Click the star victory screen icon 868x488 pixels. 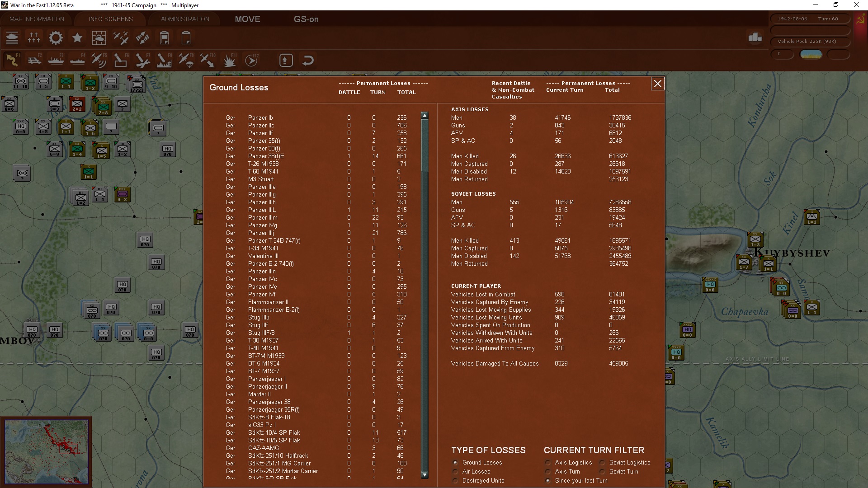77,38
